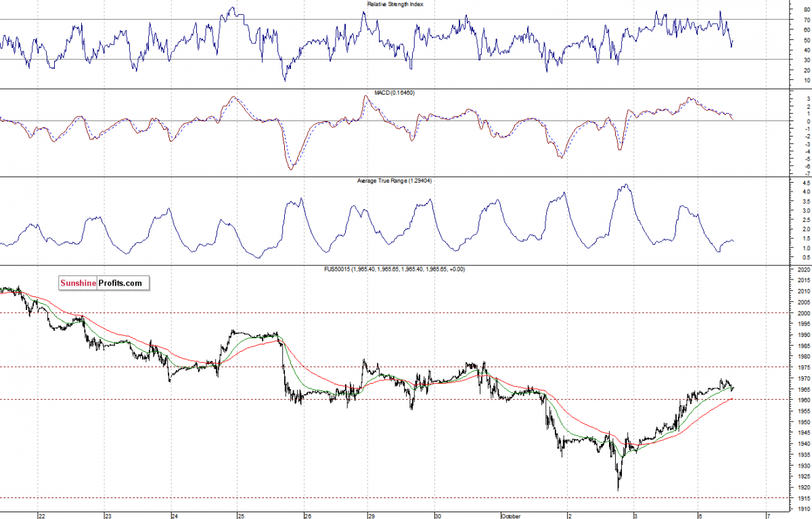This screenshot has height=519, width=812.
Task: Select date 22 on the time axis
Action: tap(41, 516)
